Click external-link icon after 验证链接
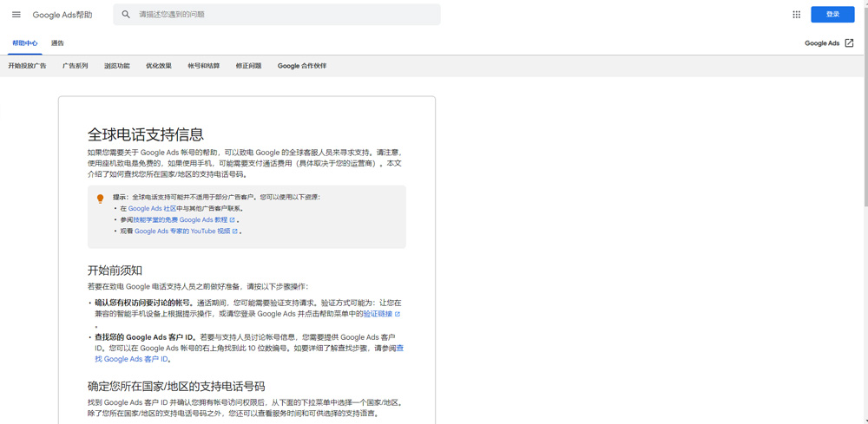868x424 pixels. pos(398,314)
